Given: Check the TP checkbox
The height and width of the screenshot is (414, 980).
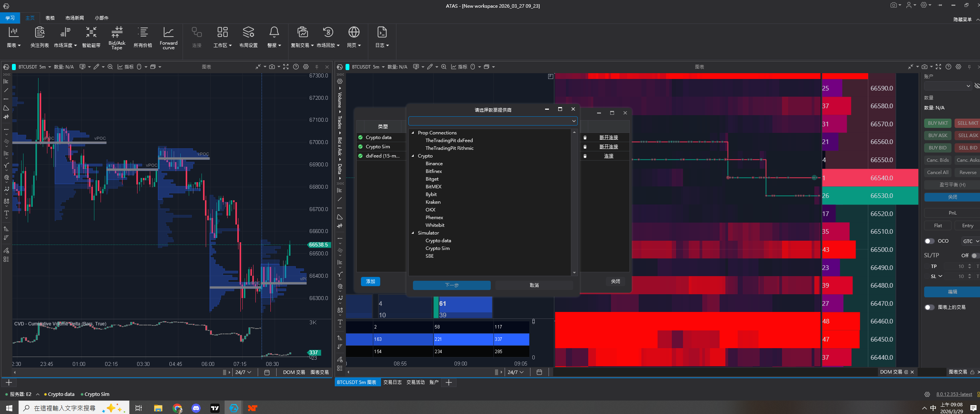Looking at the screenshot, I should pos(926,267).
